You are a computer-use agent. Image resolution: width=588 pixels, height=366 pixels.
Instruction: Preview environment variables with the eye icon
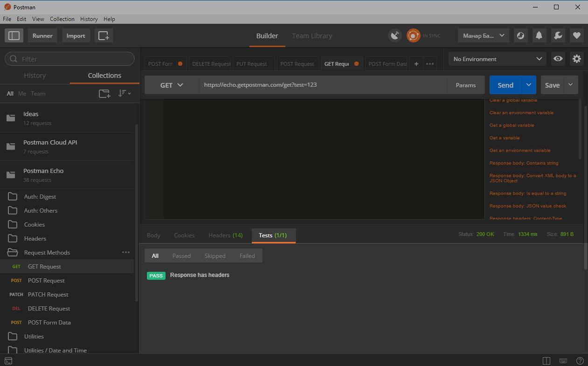[558, 59]
